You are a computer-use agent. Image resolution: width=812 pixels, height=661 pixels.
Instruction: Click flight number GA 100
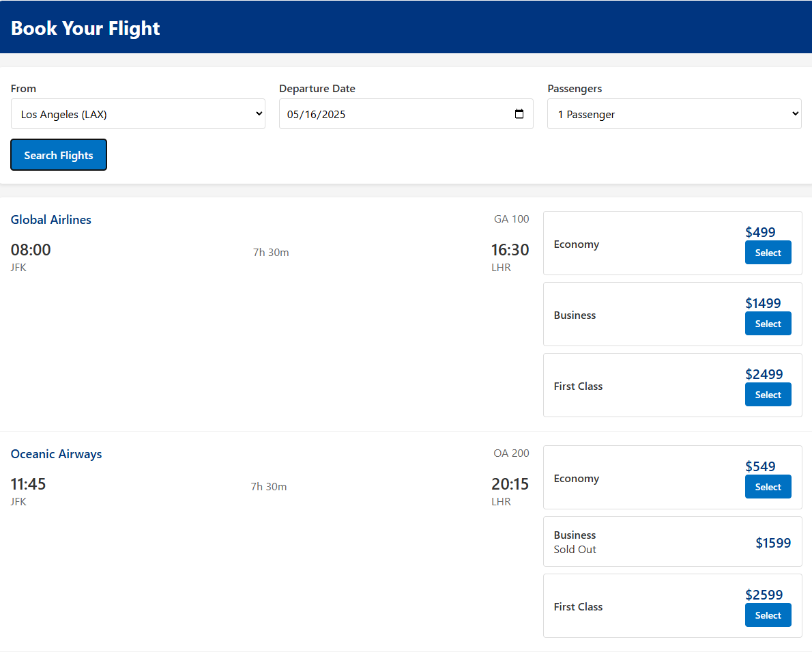511,219
